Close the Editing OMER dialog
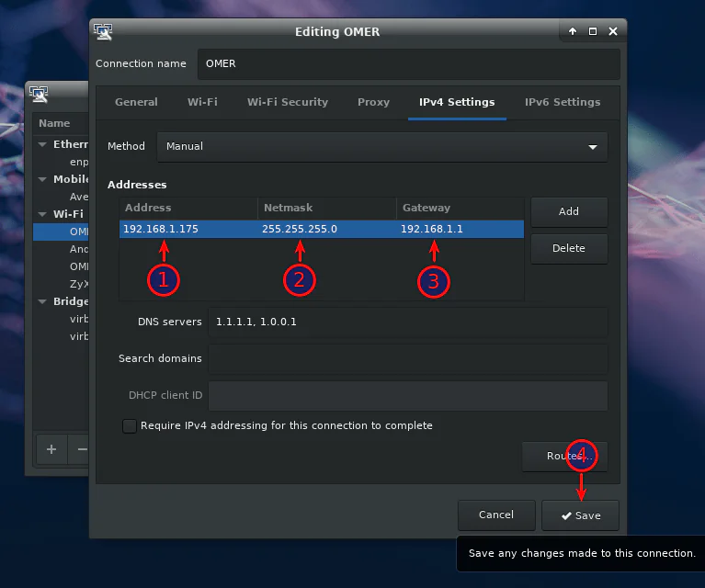Viewport: 705px width, 588px height. (612, 31)
